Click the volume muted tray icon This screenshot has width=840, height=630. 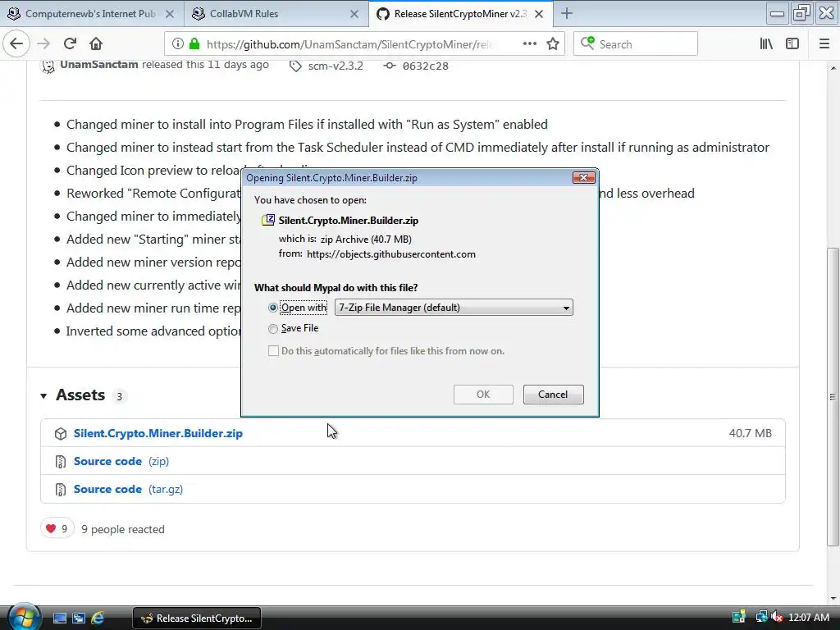[778, 617]
